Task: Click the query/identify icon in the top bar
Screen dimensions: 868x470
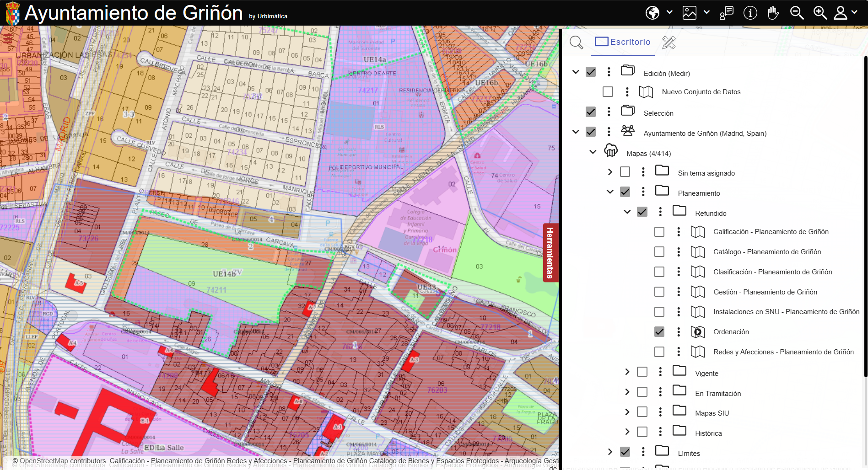Action: [x=727, y=13]
